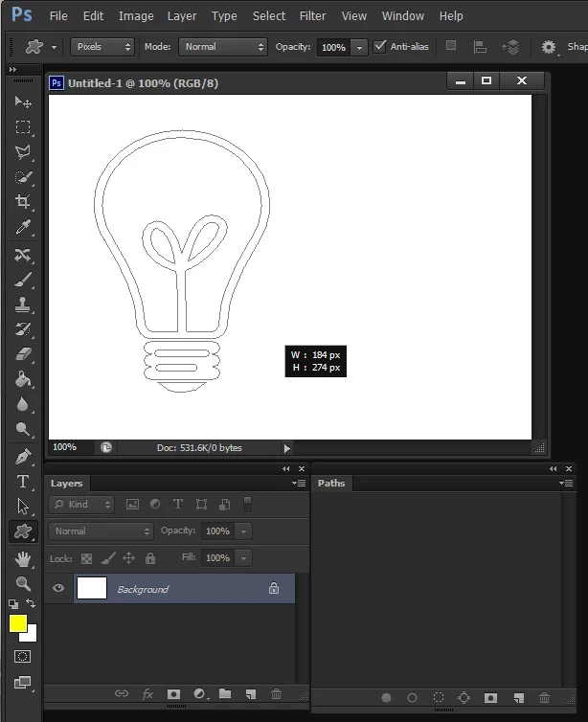Make work path from selection

464,698
